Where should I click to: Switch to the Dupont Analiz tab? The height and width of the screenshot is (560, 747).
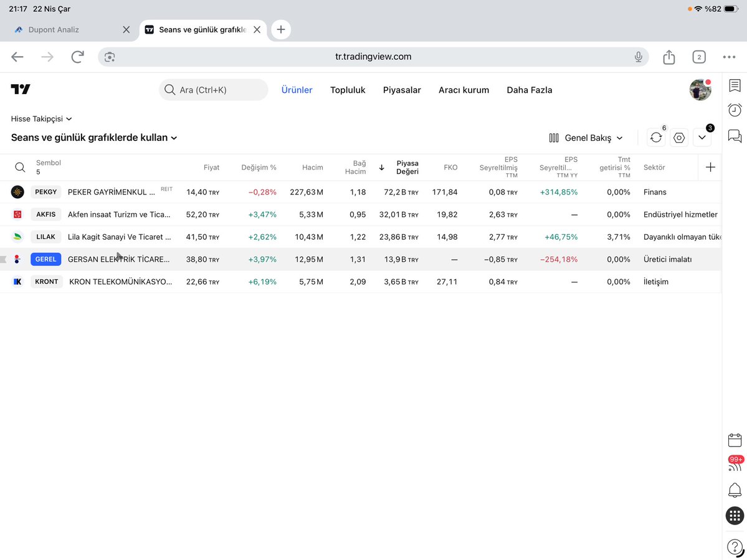[54, 29]
